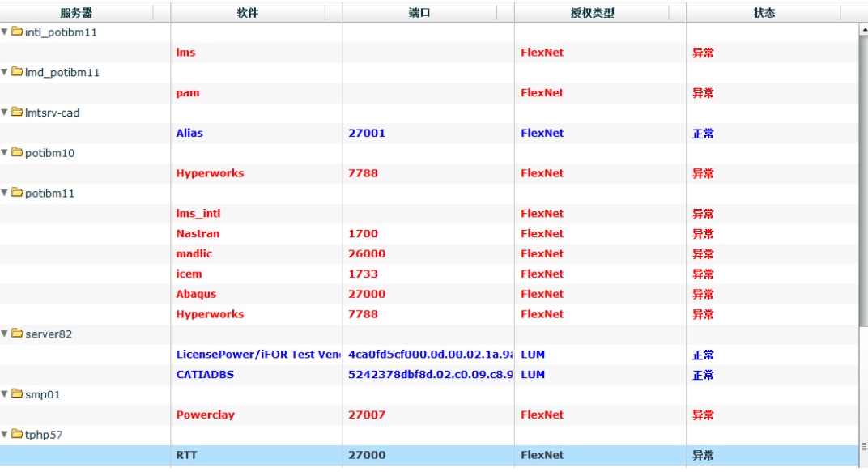Select the Alias software entry

coord(189,133)
